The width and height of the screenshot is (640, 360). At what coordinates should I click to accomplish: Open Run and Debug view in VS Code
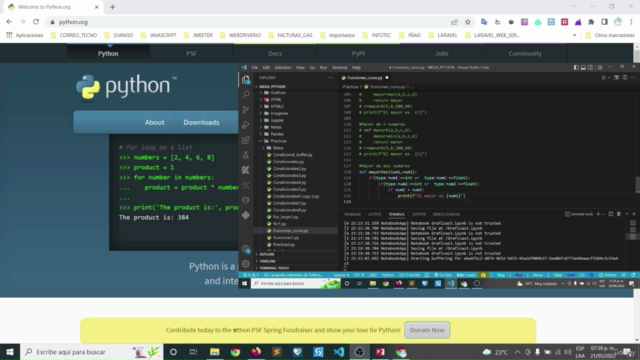pos(246,124)
